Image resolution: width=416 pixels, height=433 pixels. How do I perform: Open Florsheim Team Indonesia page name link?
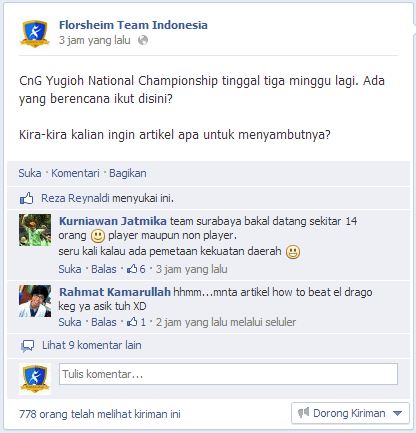(x=133, y=25)
